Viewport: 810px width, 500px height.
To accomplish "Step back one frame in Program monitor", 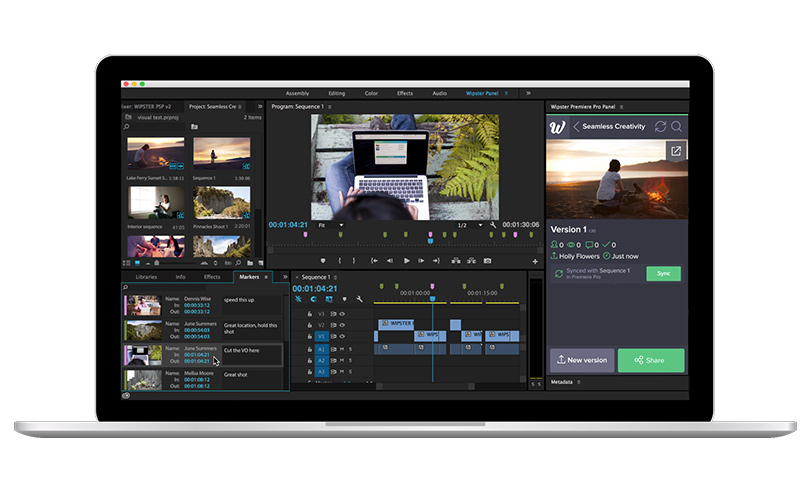I will click(x=390, y=261).
